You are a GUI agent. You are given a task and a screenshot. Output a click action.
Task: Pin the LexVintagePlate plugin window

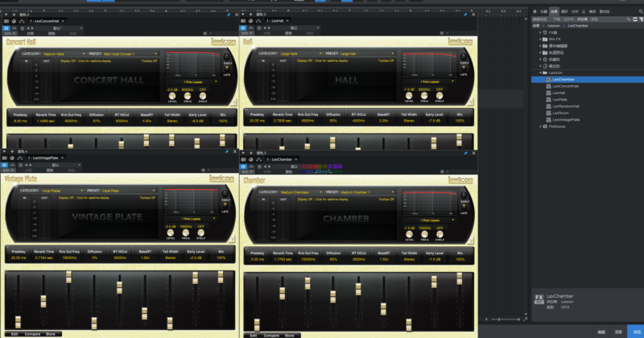227,151
